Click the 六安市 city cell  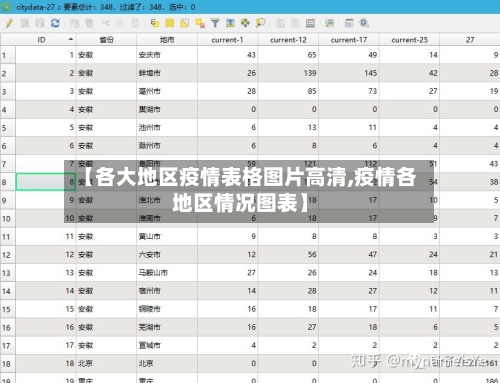point(167,255)
